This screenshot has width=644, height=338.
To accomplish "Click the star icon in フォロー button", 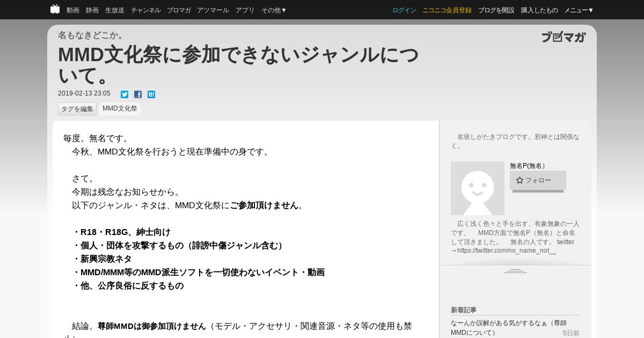I will point(519,180).
